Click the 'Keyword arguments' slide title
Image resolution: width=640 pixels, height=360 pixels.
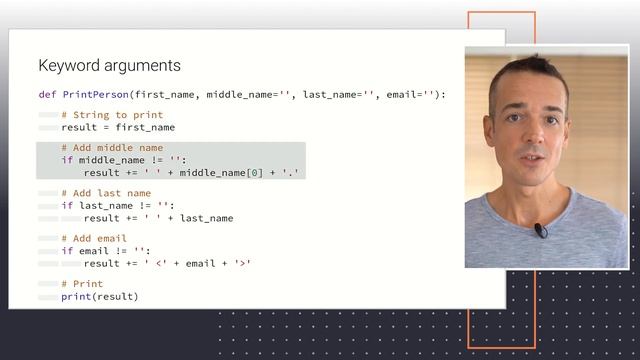[109, 66]
